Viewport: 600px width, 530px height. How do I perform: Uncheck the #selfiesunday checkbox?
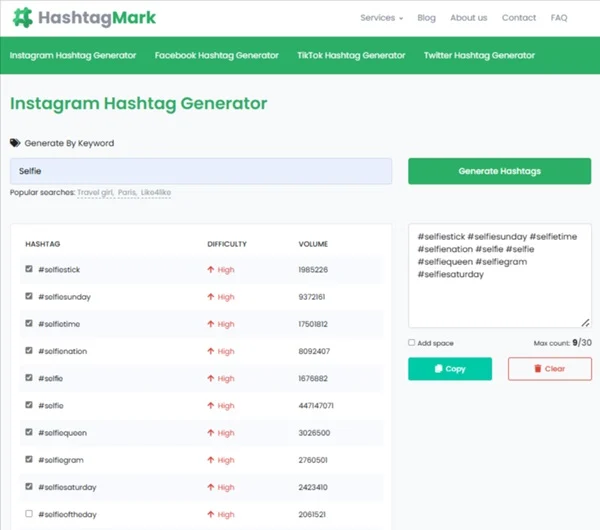[x=29, y=296]
